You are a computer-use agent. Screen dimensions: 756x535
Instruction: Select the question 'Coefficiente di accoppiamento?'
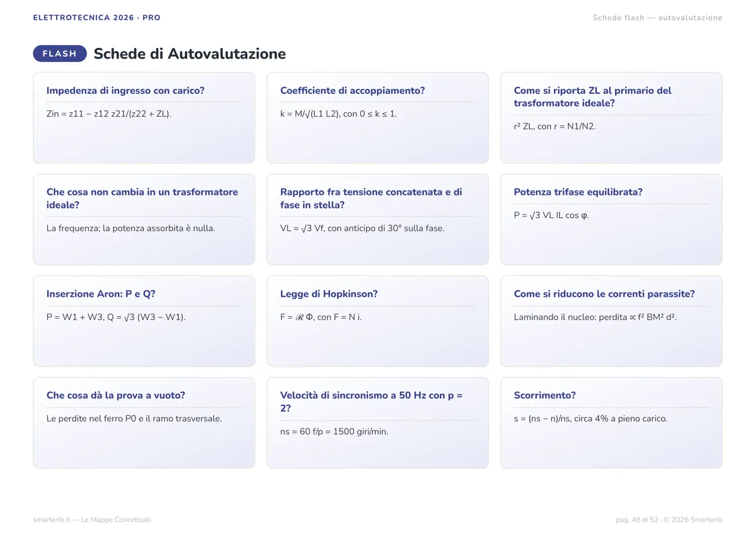[x=353, y=91]
